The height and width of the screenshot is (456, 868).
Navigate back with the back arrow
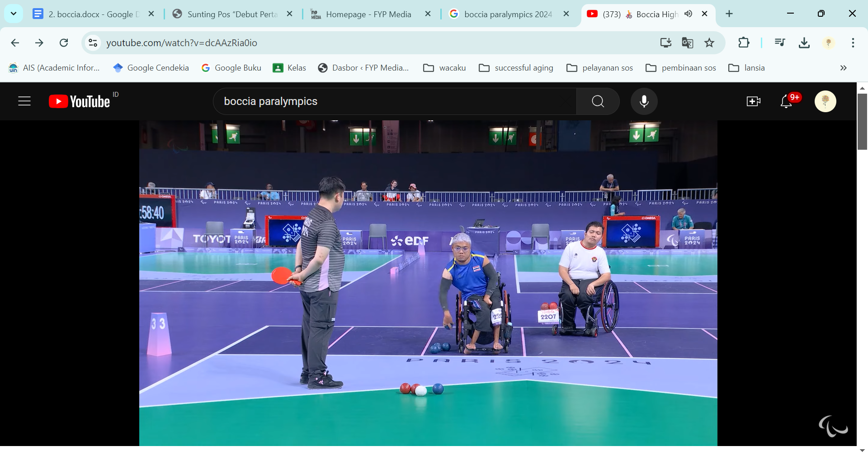[15, 43]
